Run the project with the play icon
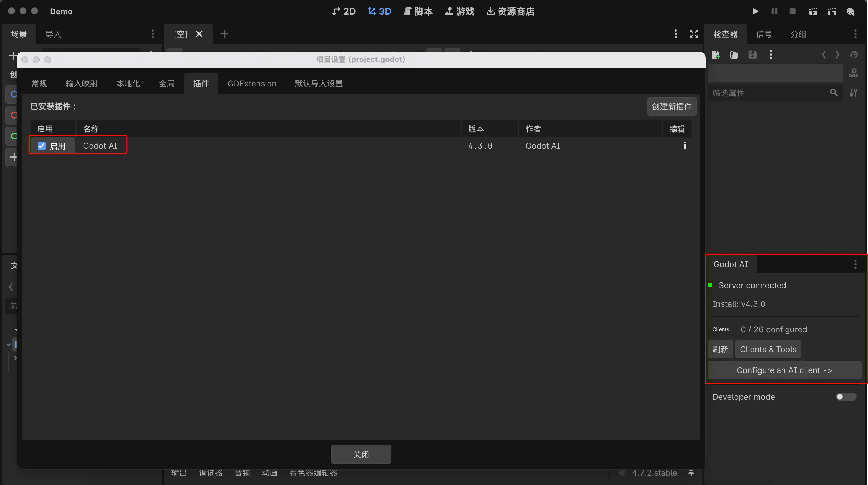The width and height of the screenshot is (868, 485). point(755,11)
